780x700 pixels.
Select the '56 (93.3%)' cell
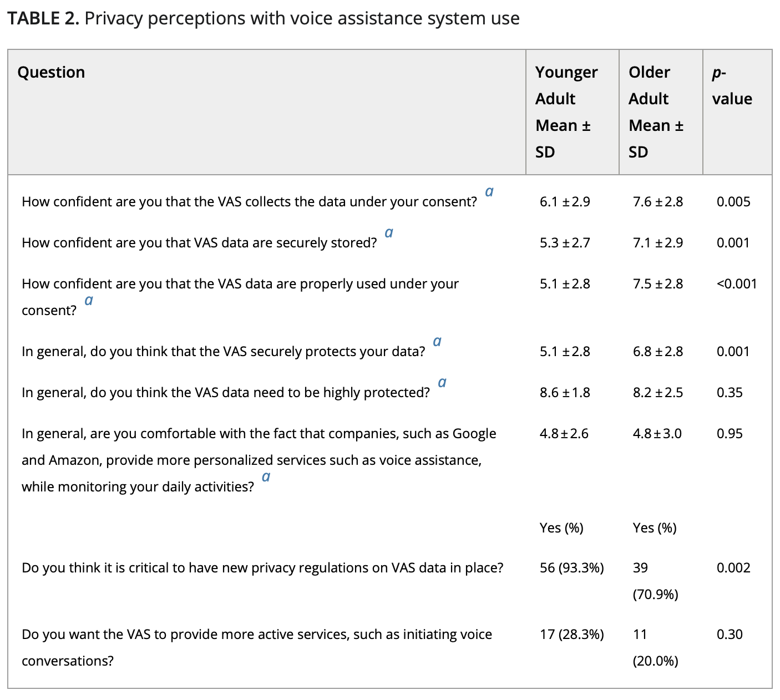click(571, 568)
